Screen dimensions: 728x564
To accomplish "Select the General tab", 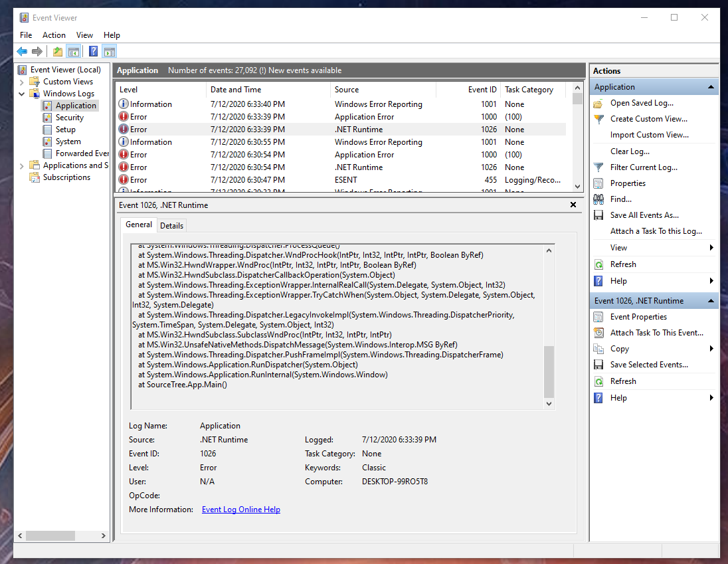I will pyautogui.click(x=138, y=225).
